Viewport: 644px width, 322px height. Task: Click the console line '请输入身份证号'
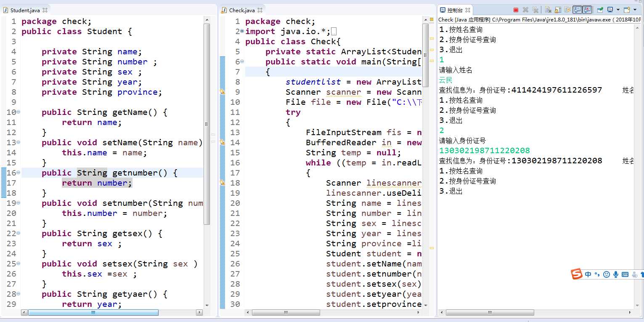(463, 141)
